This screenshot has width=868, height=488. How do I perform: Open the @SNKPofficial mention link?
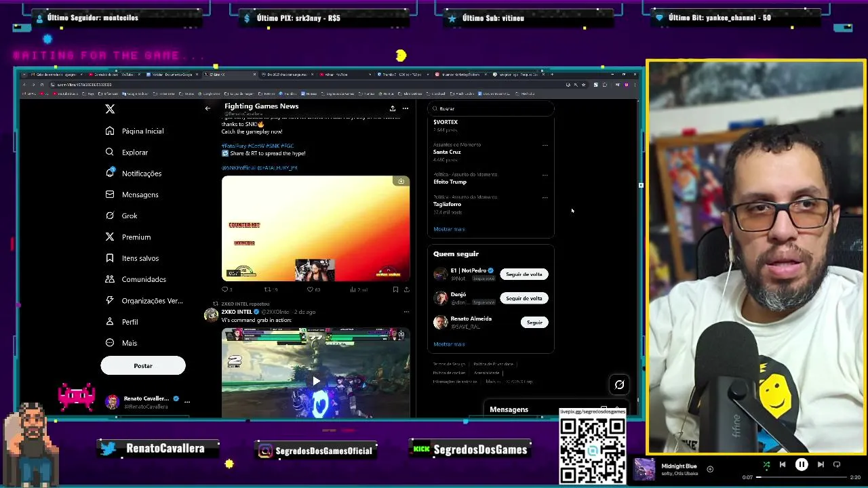click(239, 167)
